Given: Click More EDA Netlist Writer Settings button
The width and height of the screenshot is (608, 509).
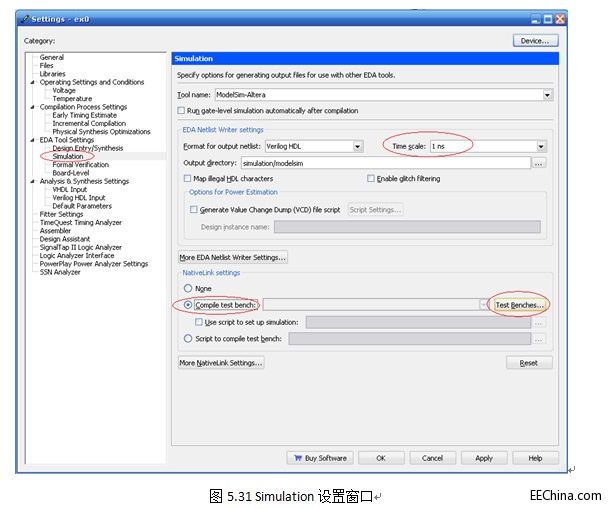Looking at the screenshot, I should [232, 258].
